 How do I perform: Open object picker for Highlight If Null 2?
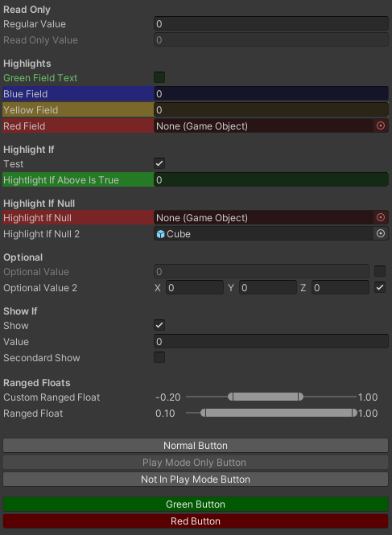coord(381,234)
